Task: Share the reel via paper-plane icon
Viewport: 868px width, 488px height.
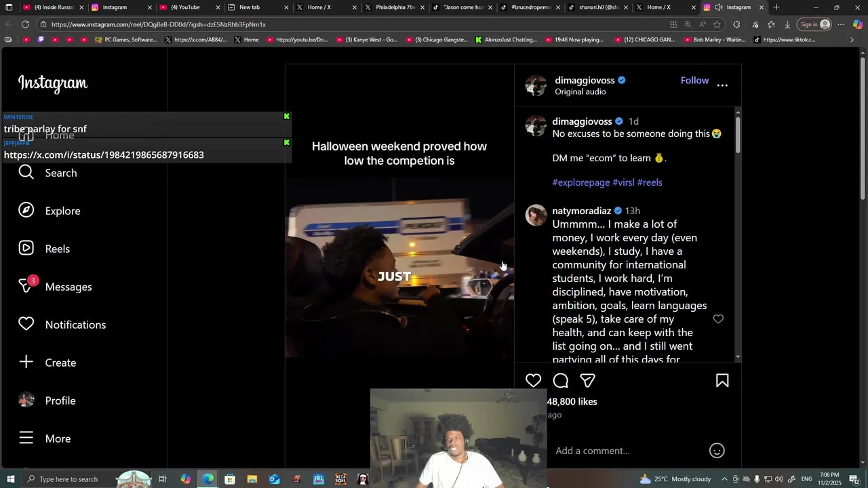Action: click(587, 381)
